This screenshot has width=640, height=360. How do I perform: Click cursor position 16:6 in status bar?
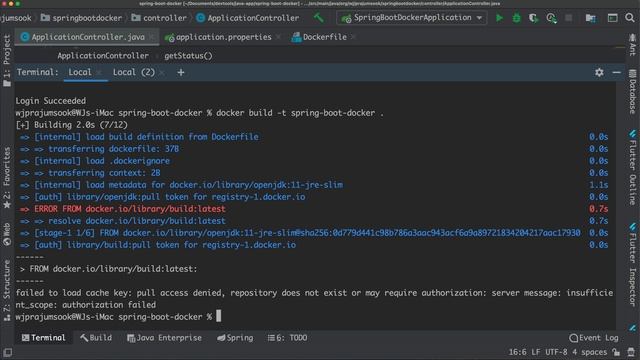pos(517,352)
